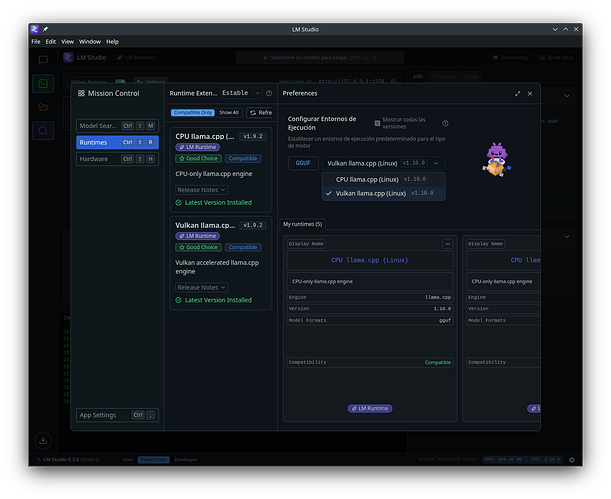611x499 pixels.
Task: Open the Quick Docs link in the top bar
Action: tap(556, 58)
